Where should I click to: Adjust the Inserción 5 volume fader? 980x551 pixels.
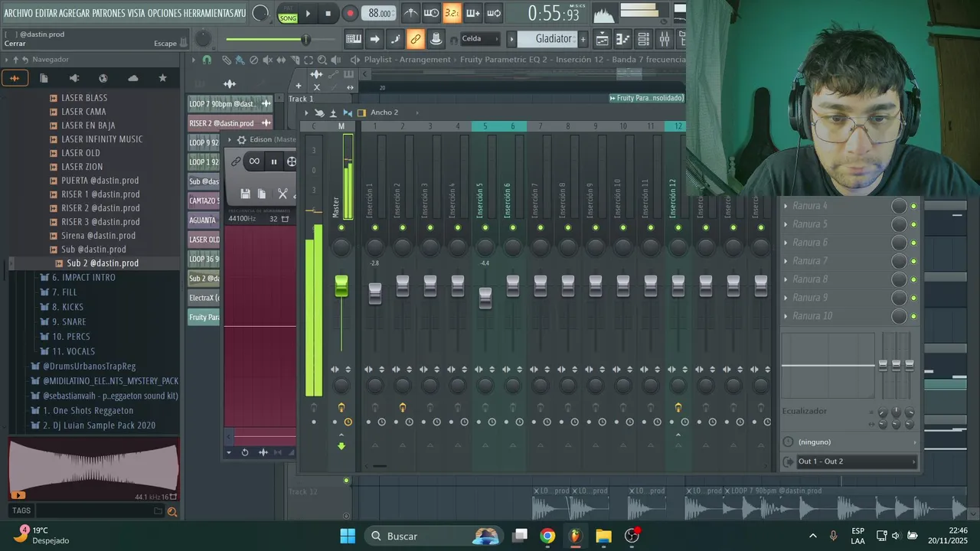tap(485, 298)
